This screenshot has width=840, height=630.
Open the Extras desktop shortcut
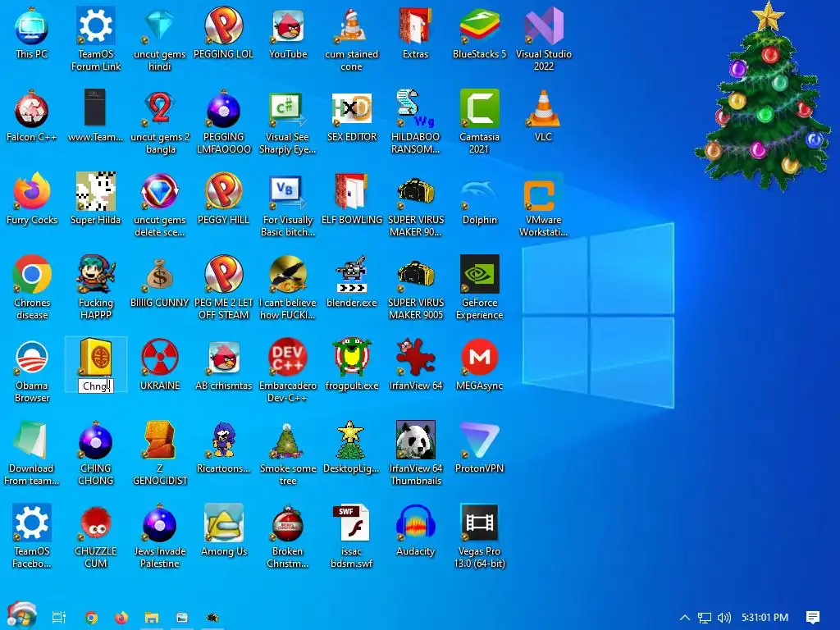click(415, 33)
